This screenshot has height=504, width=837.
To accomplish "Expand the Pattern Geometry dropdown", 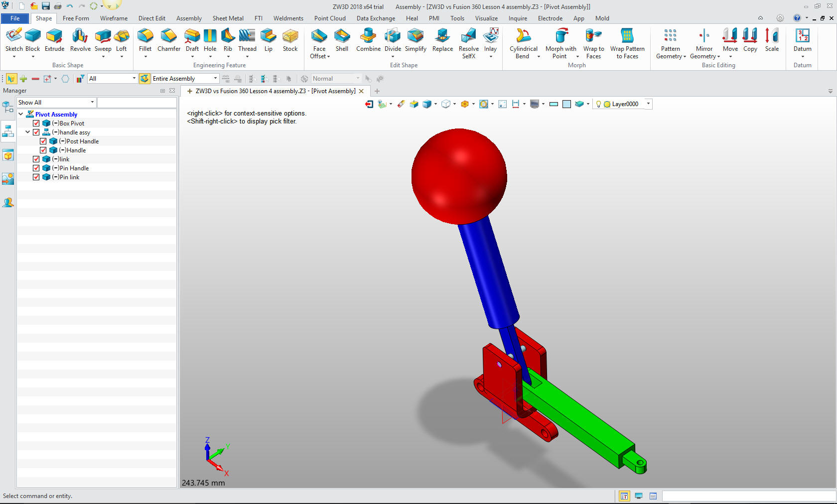I will (685, 56).
